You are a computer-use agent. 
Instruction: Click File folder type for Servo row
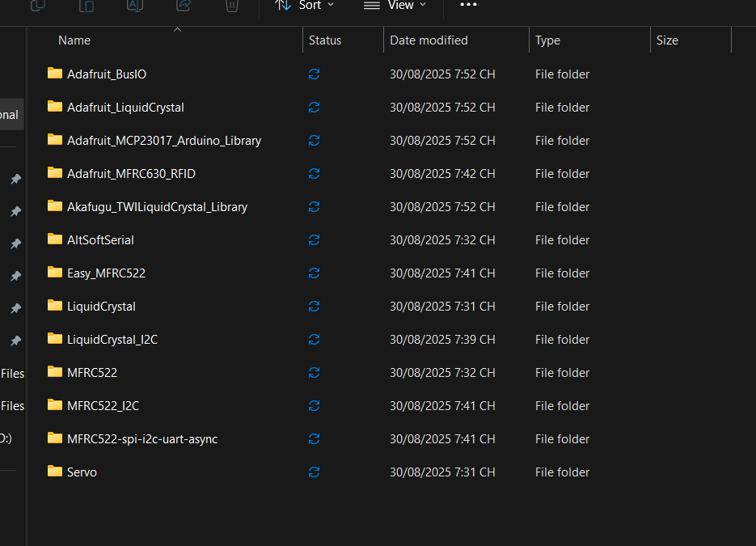pos(562,472)
